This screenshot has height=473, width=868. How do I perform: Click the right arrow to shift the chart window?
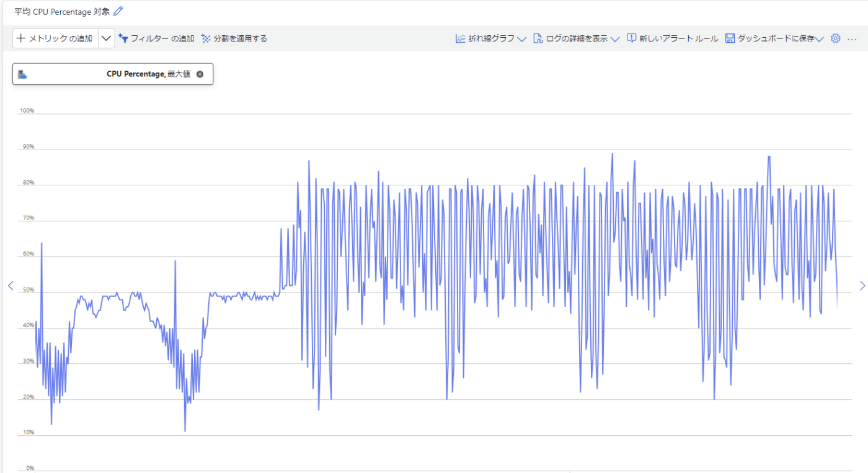[862, 286]
